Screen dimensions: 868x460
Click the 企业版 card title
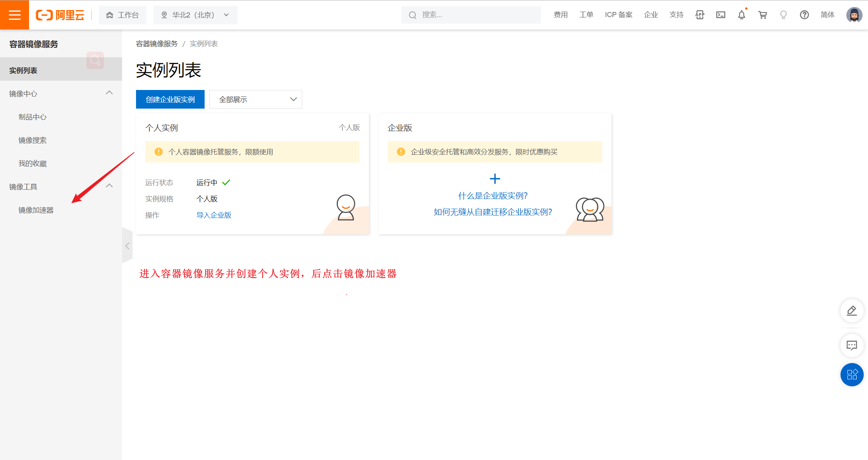pyautogui.click(x=400, y=128)
